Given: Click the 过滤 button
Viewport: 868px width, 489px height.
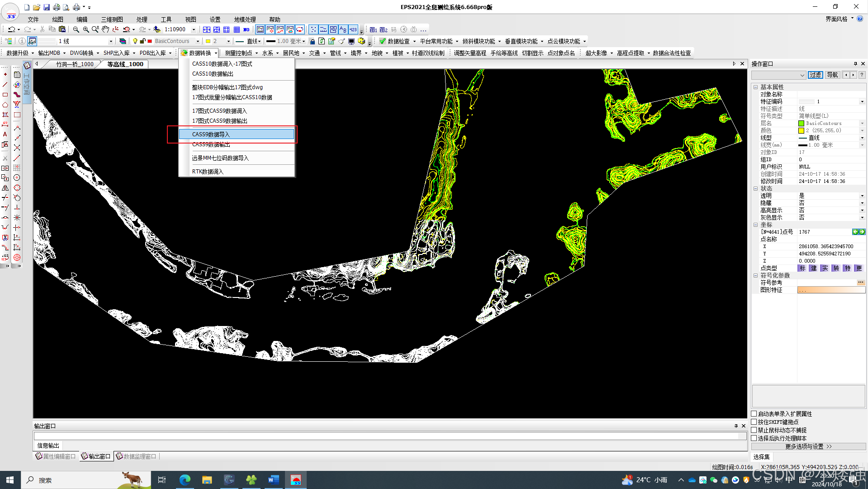Looking at the screenshot, I should pyautogui.click(x=815, y=75).
